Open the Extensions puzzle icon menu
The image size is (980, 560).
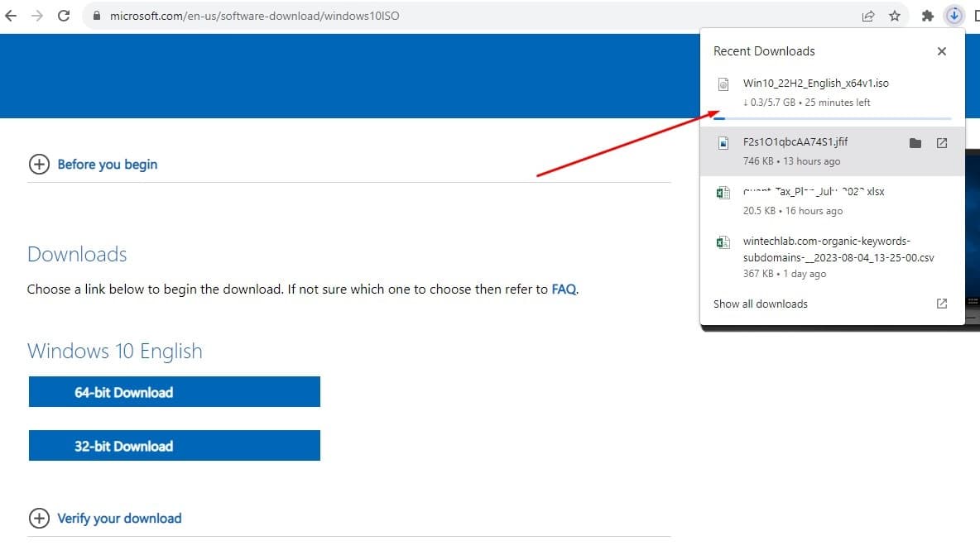pyautogui.click(x=929, y=14)
